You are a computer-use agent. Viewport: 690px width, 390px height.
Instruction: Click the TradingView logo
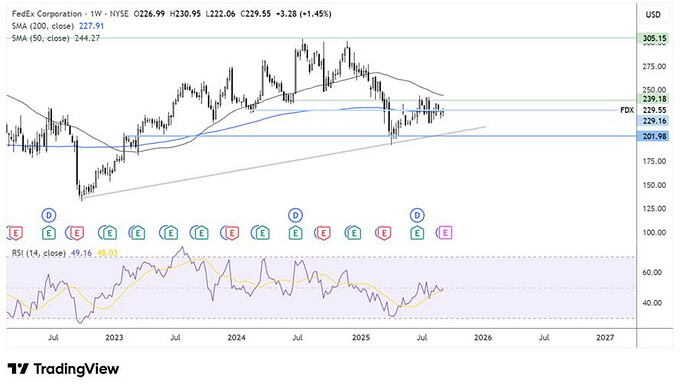(63, 369)
